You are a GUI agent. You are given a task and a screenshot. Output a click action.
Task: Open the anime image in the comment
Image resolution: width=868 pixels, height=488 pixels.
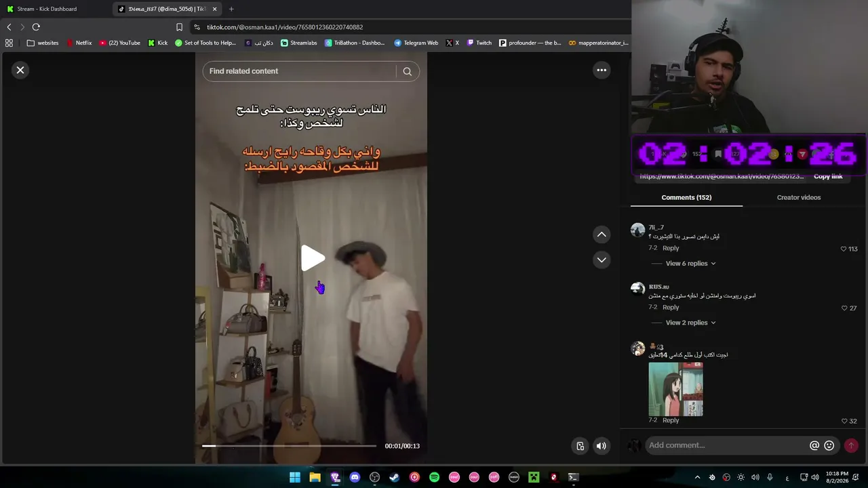675,389
